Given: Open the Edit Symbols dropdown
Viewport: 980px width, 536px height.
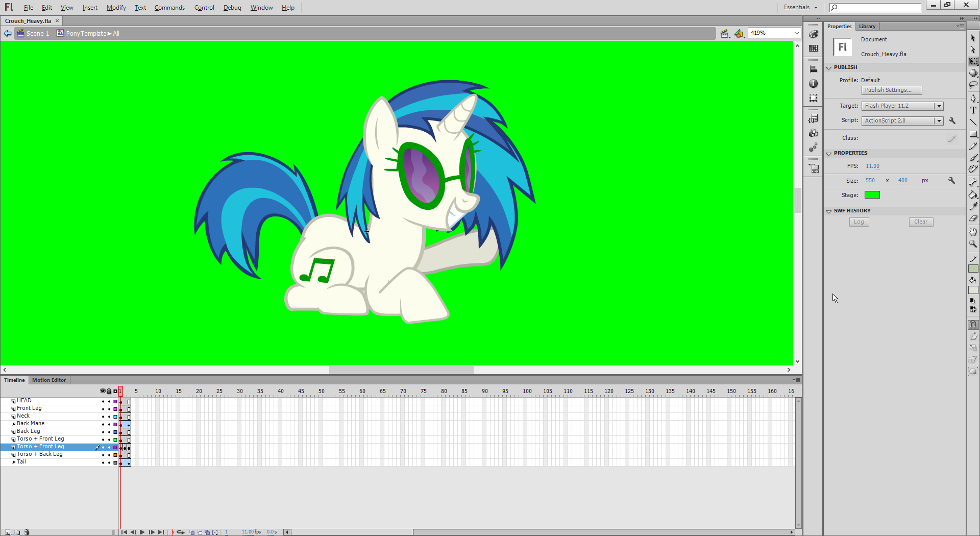Looking at the screenshot, I should [x=740, y=34].
